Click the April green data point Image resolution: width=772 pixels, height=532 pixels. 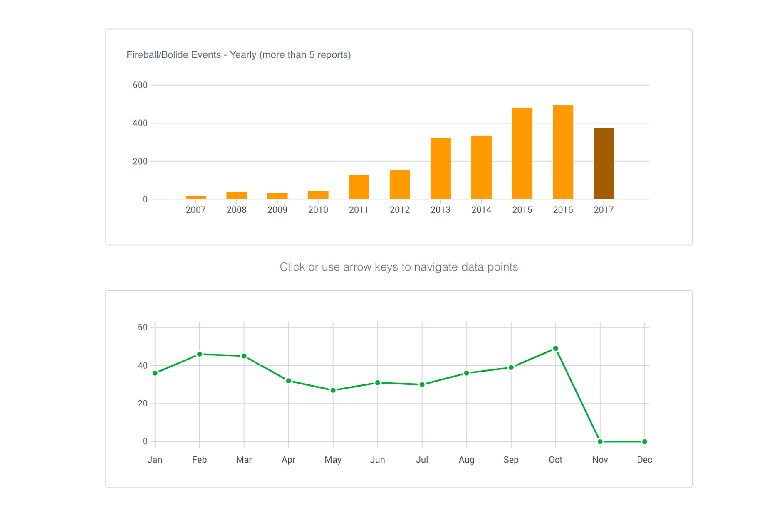289,381
